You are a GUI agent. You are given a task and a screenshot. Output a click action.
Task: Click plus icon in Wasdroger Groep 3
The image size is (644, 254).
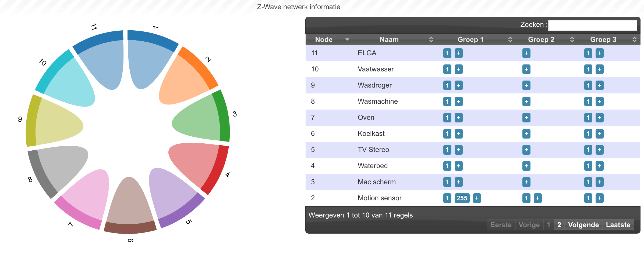599,85
